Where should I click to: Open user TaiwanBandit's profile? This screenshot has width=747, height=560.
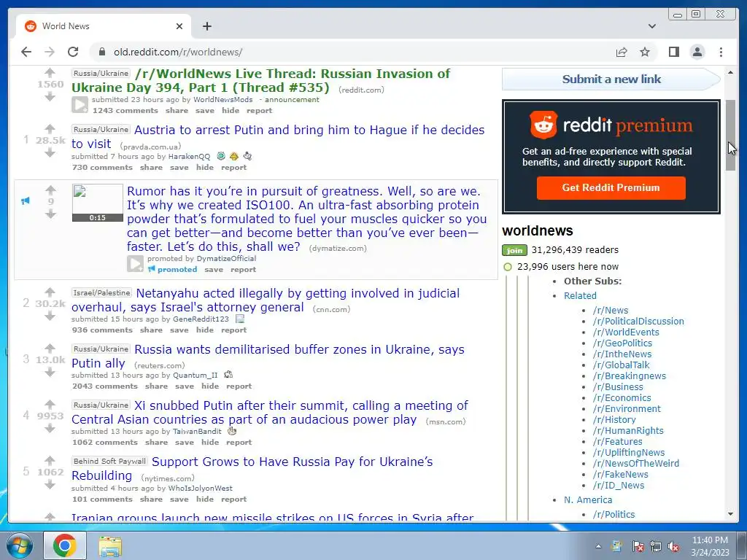pos(197,432)
